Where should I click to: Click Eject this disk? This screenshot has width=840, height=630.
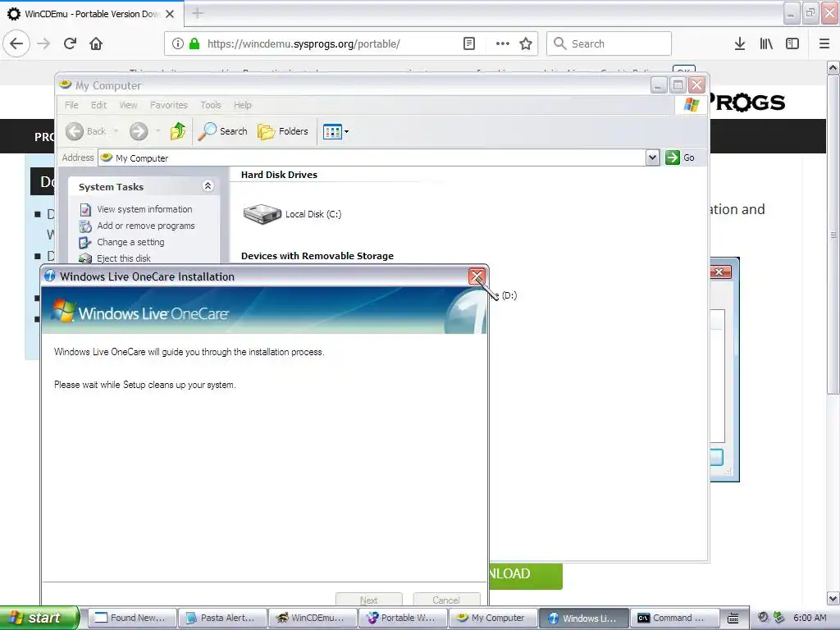(124, 258)
